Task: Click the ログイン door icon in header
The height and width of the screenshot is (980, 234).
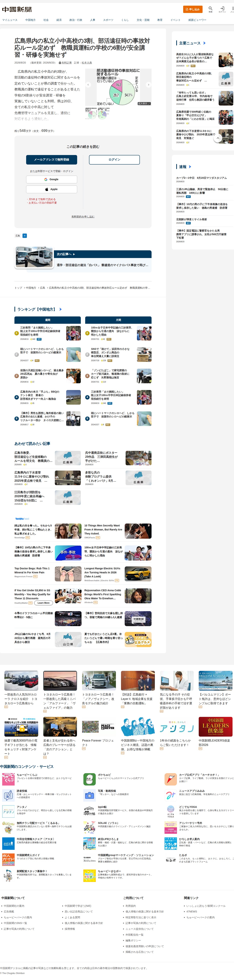Action: pyautogui.click(x=222, y=8)
